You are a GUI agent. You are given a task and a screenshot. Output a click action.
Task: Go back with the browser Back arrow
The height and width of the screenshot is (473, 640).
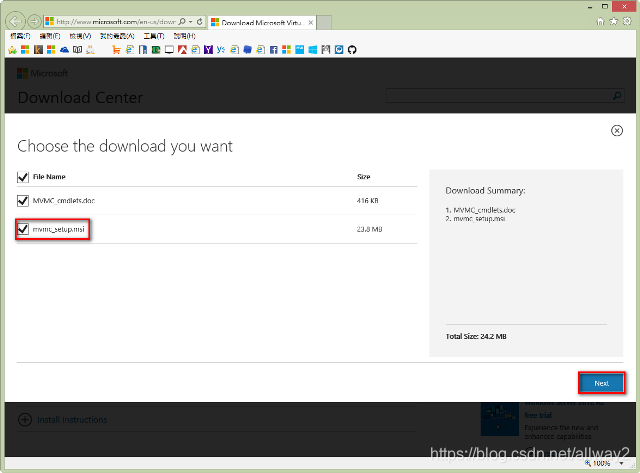click(16, 21)
